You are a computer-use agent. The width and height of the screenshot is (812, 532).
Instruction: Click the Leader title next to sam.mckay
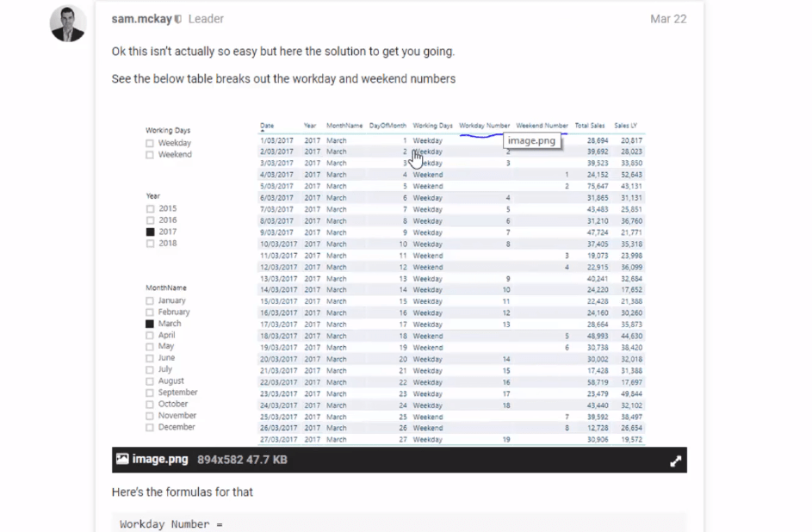click(206, 19)
